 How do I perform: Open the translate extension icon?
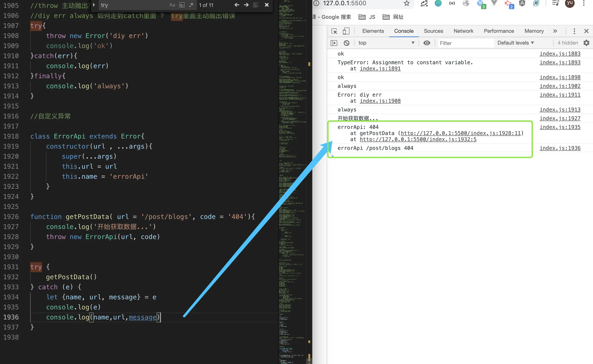click(x=424, y=3)
